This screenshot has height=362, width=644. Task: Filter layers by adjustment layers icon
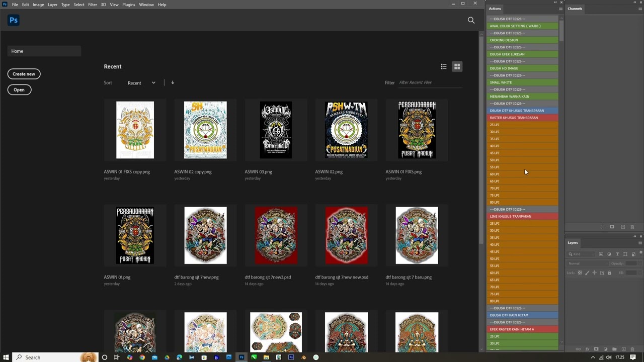coord(609,254)
